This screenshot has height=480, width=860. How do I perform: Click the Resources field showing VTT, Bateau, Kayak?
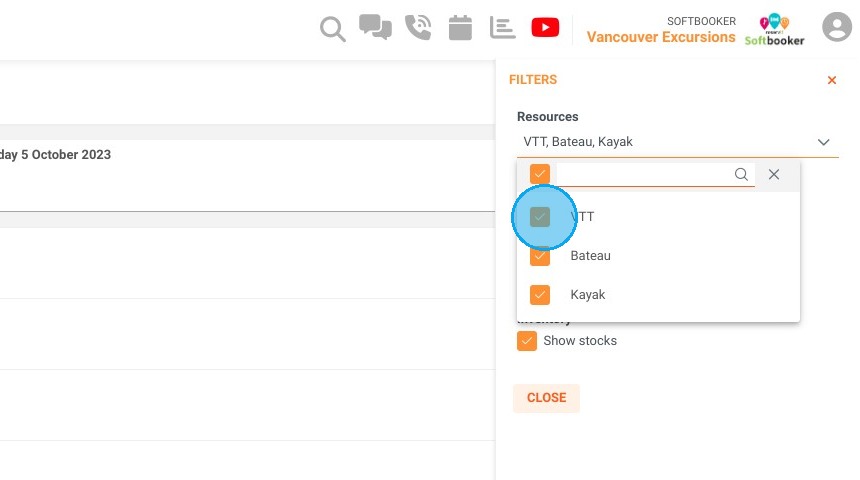677,142
